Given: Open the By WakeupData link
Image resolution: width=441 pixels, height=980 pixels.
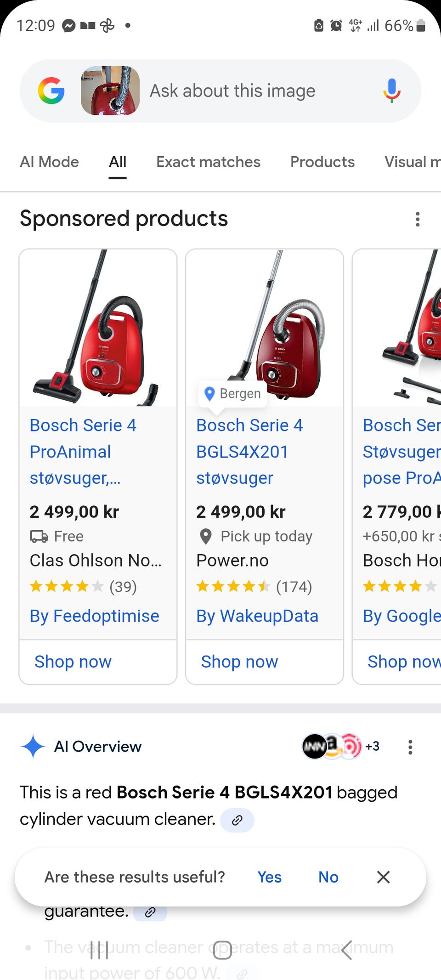Looking at the screenshot, I should point(257,616).
